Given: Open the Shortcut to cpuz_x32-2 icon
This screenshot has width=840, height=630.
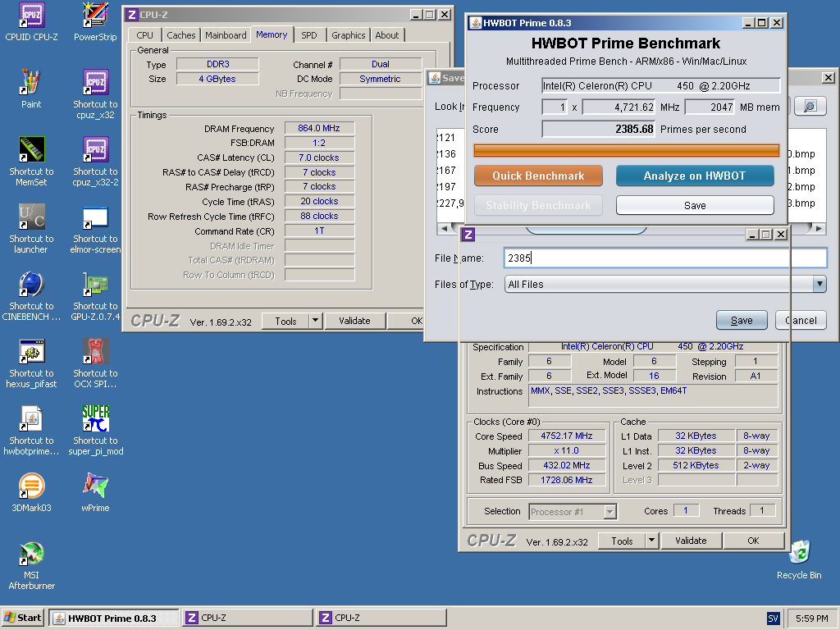Looking at the screenshot, I should (95, 161).
